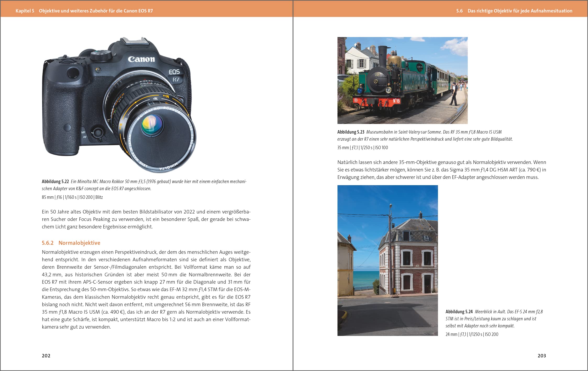
Task: Click caption text 'Ein Minolta MC Macro Rokkor 50 mm'
Action: [103, 181]
